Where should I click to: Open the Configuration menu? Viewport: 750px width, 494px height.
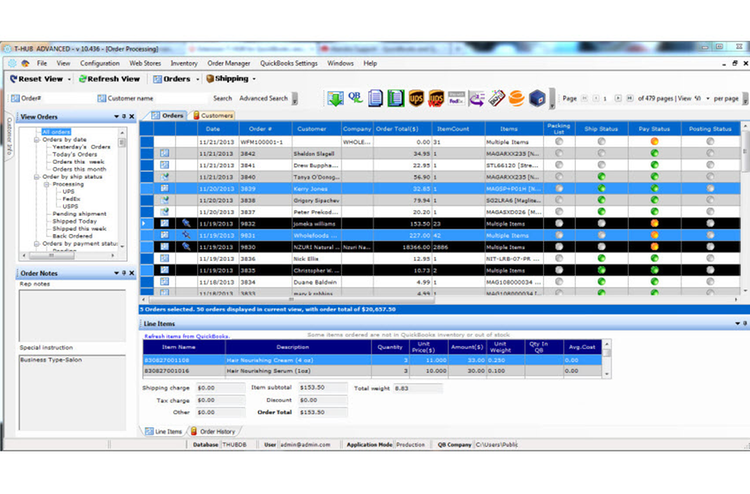coord(99,63)
